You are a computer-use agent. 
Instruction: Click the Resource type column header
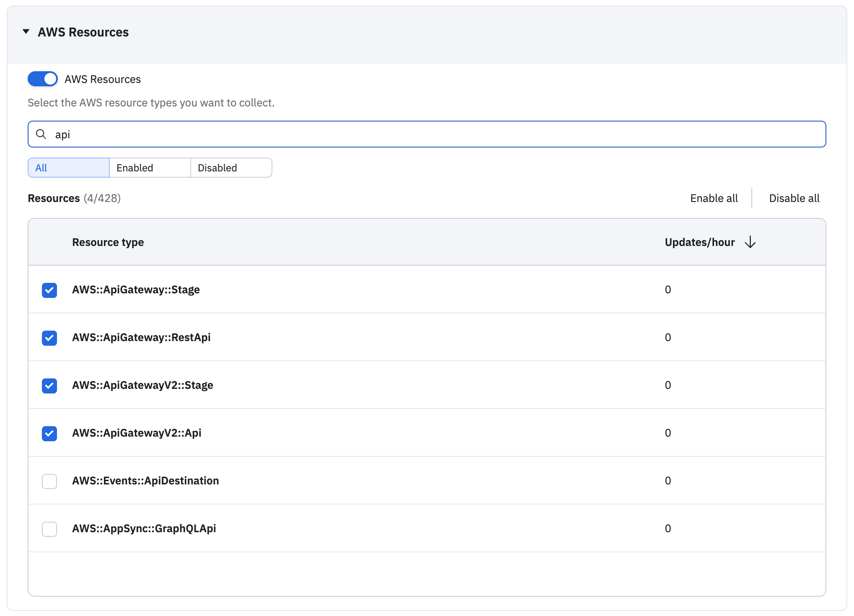coord(108,242)
